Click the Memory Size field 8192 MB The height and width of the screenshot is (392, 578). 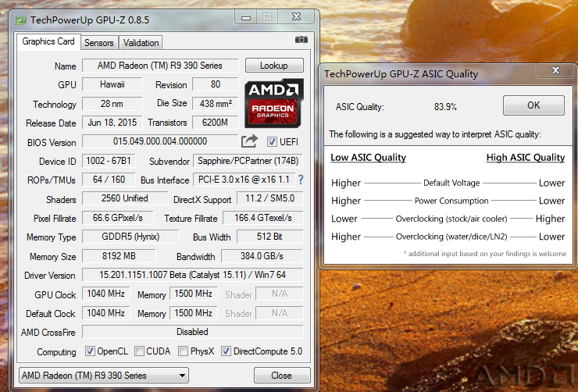click(119, 256)
